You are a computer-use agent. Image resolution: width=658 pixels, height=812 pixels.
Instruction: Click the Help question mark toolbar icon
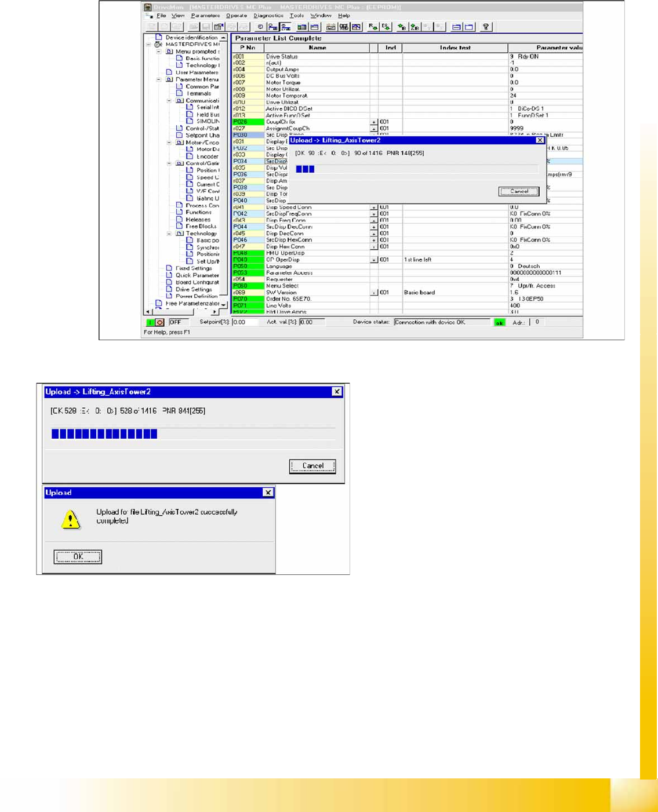pyautogui.click(x=486, y=27)
